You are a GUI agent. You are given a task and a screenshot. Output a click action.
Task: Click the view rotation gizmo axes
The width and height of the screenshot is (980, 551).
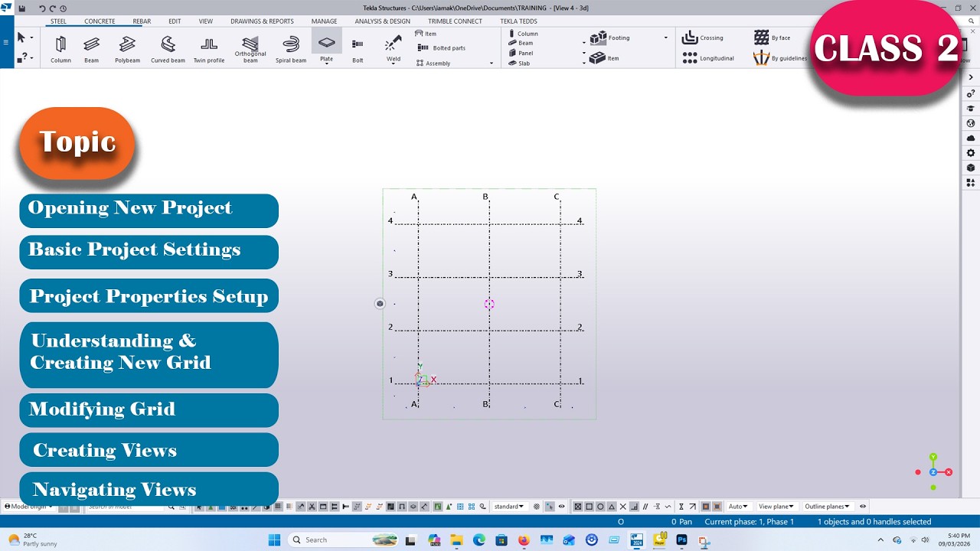point(933,471)
